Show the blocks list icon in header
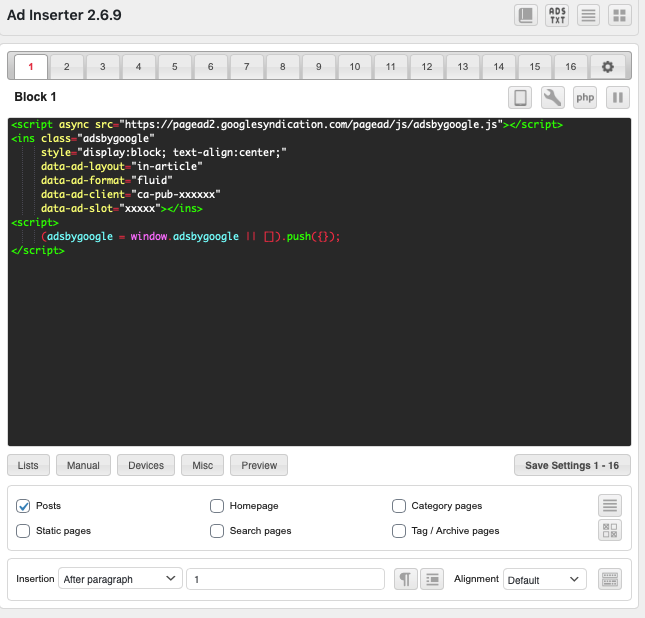 [x=588, y=15]
